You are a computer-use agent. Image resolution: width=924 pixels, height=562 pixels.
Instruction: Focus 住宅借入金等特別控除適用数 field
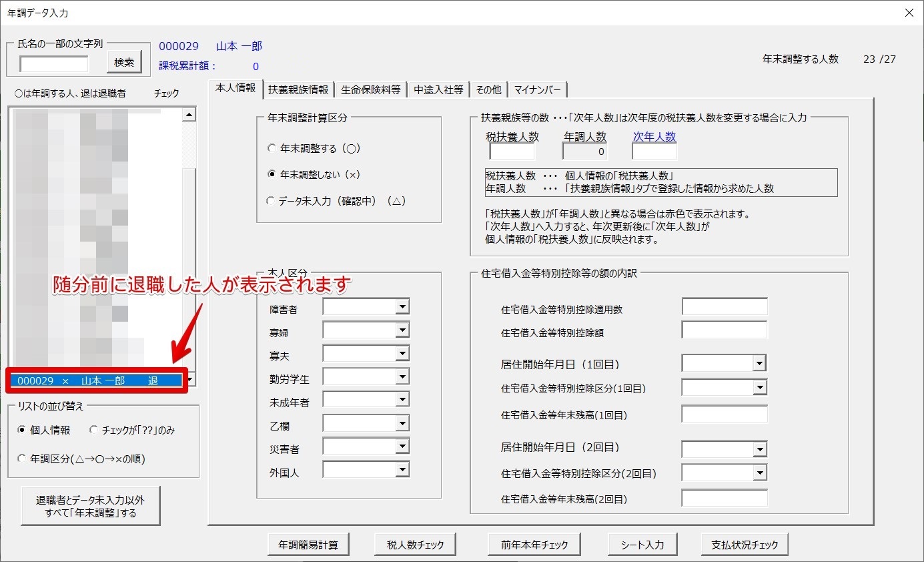[x=725, y=306]
